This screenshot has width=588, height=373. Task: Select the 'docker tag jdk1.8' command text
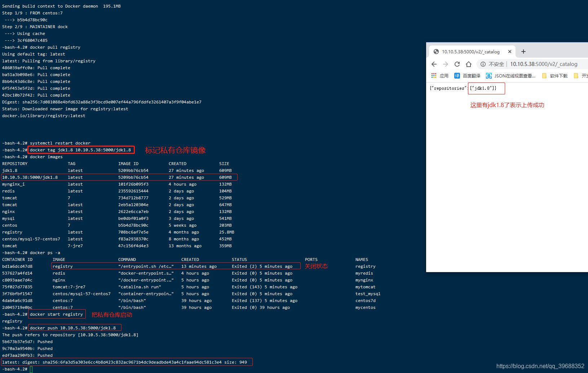(x=80, y=150)
